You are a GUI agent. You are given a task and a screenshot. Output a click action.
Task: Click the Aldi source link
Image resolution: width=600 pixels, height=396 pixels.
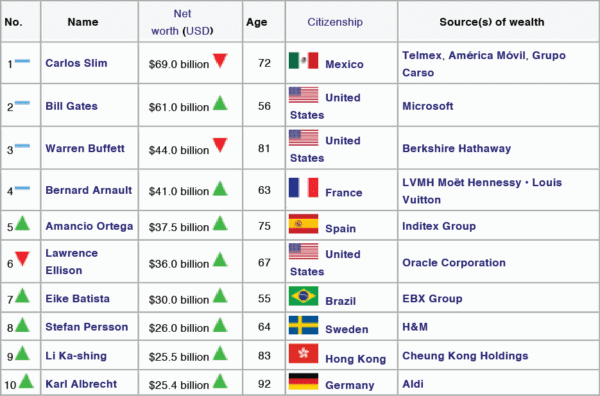pyautogui.click(x=413, y=384)
